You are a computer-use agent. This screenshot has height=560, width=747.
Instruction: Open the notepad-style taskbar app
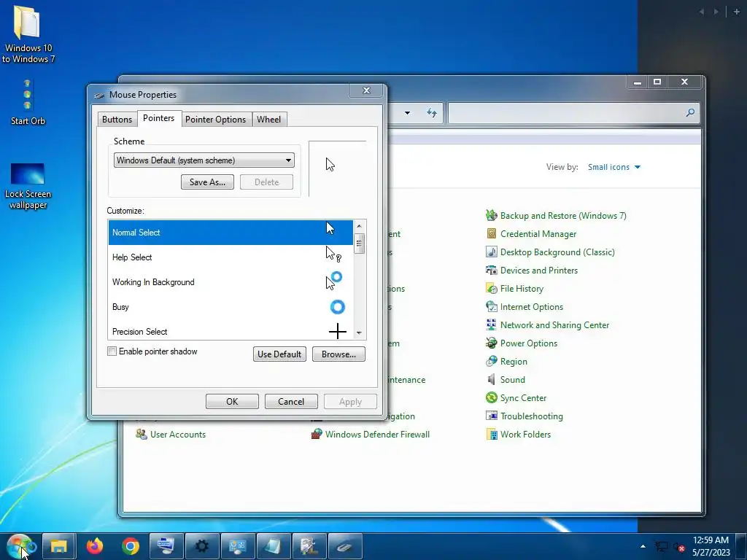(x=274, y=545)
